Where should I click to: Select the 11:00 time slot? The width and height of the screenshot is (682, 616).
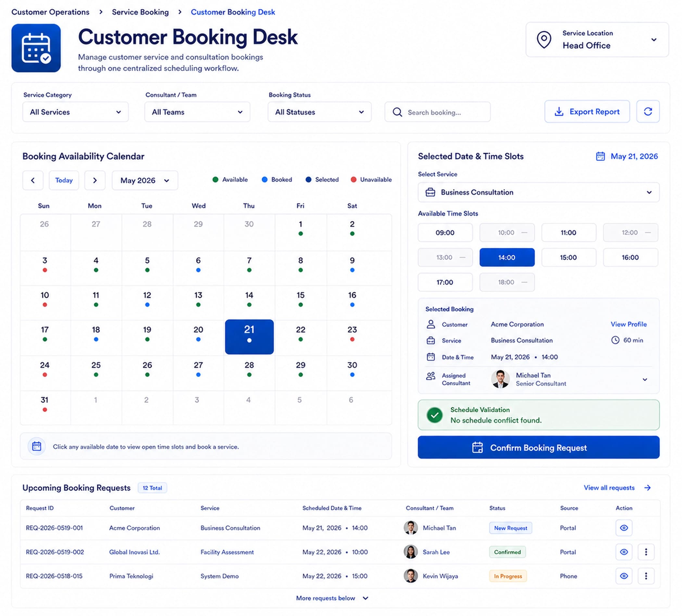tap(569, 233)
